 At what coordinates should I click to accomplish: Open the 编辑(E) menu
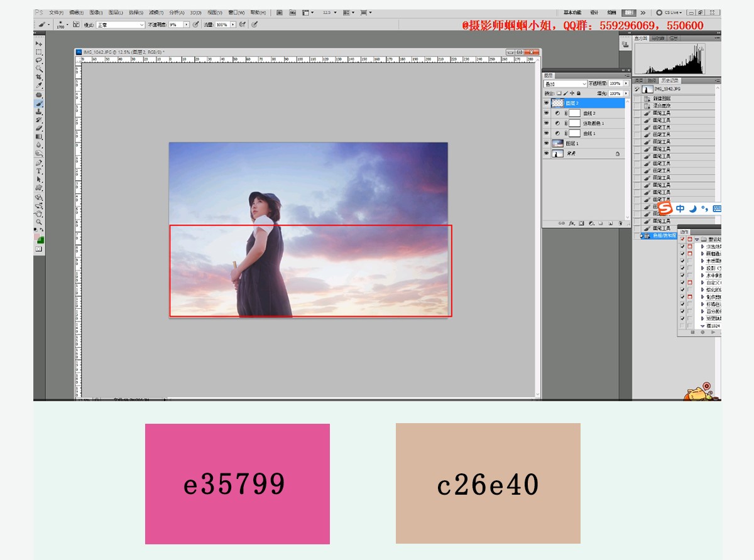tap(76, 13)
